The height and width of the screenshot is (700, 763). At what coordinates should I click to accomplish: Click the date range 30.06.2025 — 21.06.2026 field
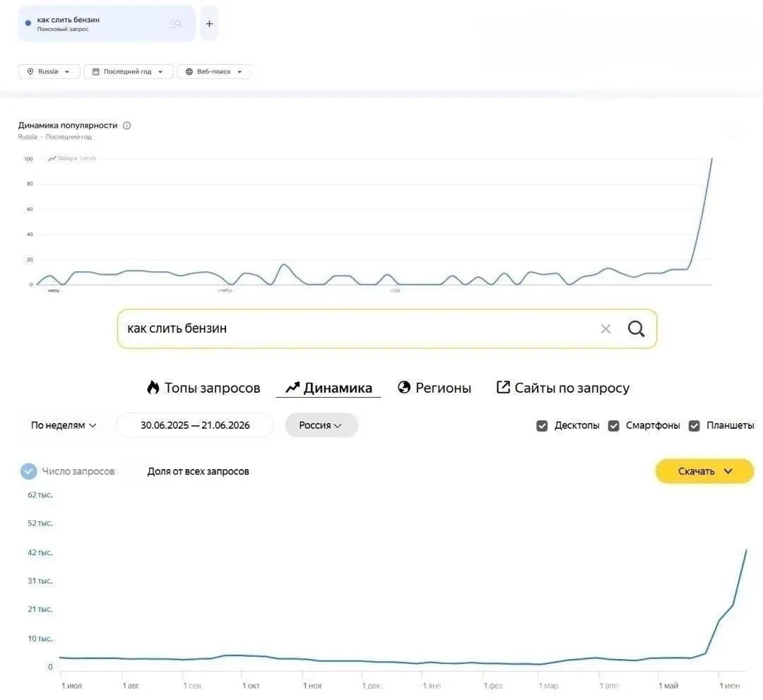point(195,425)
